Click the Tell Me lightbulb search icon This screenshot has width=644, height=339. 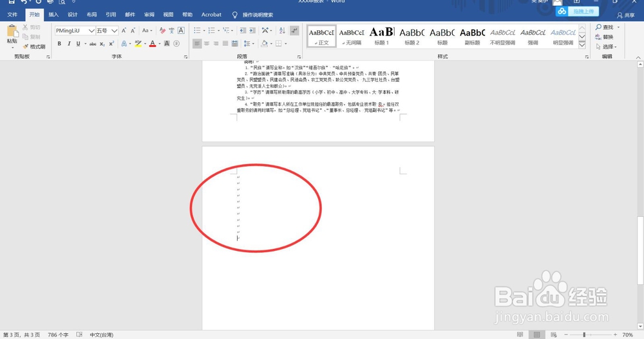tap(234, 15)
